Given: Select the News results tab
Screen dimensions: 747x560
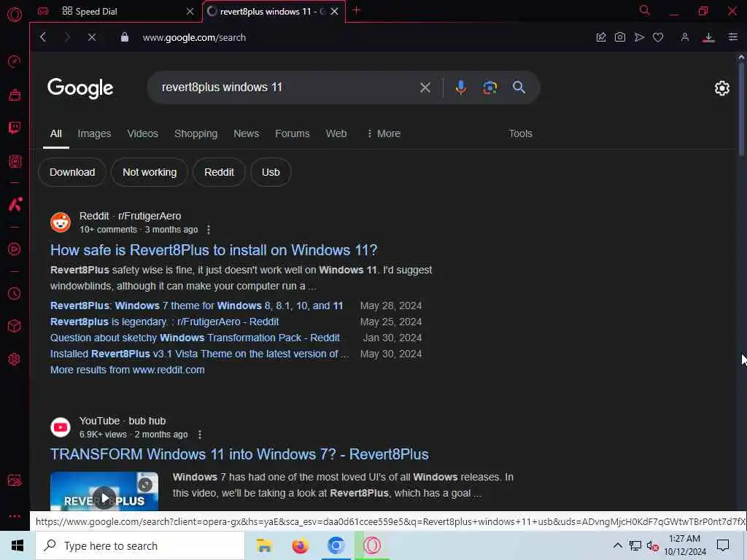Looking at the screenshot, I should pos(247,134).
